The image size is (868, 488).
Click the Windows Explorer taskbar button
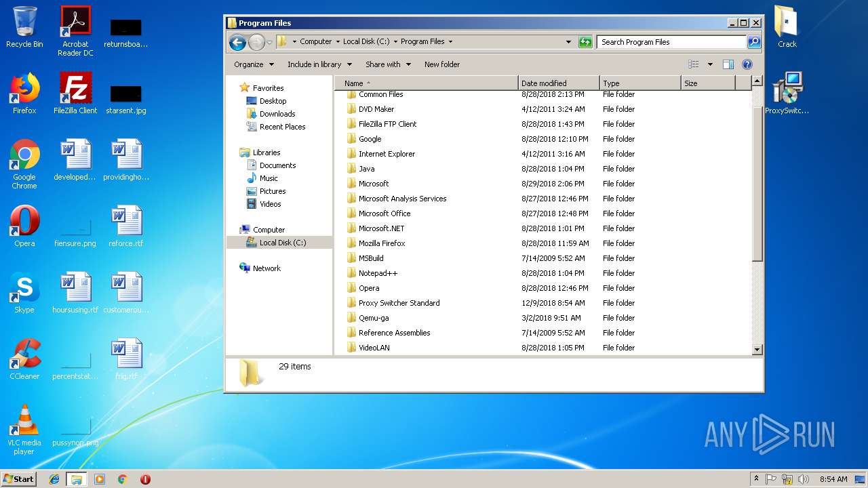click(76, 479)
